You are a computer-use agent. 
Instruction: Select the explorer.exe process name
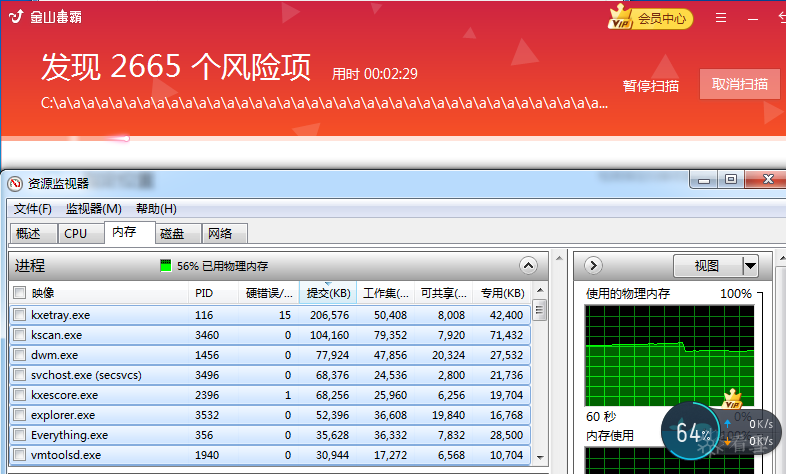[x=63, y=415]
